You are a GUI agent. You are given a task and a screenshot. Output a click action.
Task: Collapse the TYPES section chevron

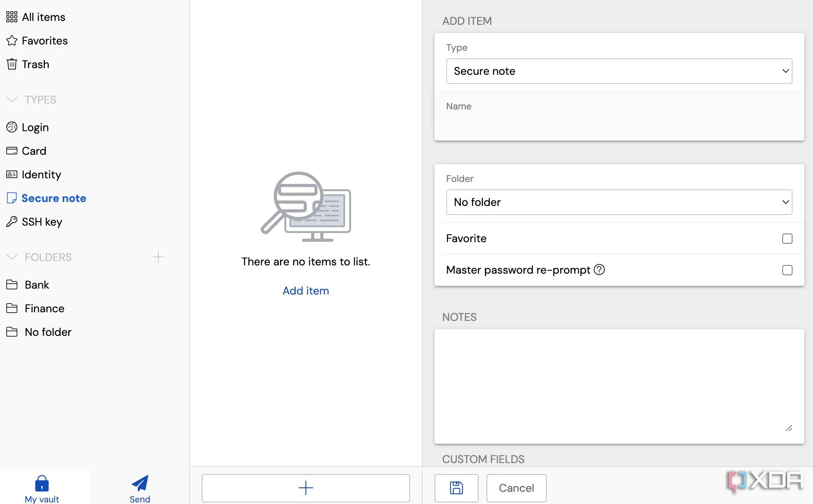[x=12, y=100]
